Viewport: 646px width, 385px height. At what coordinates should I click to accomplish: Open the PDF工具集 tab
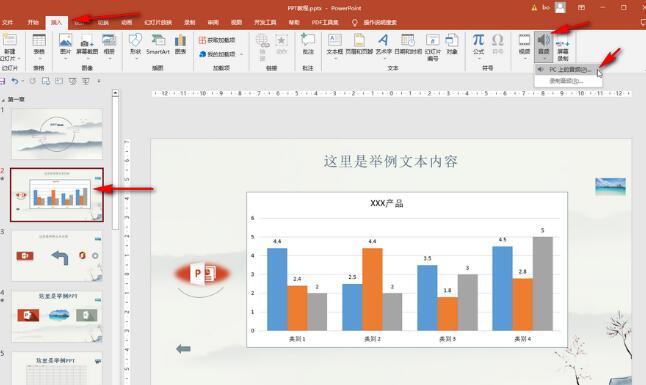coord(325,23)
